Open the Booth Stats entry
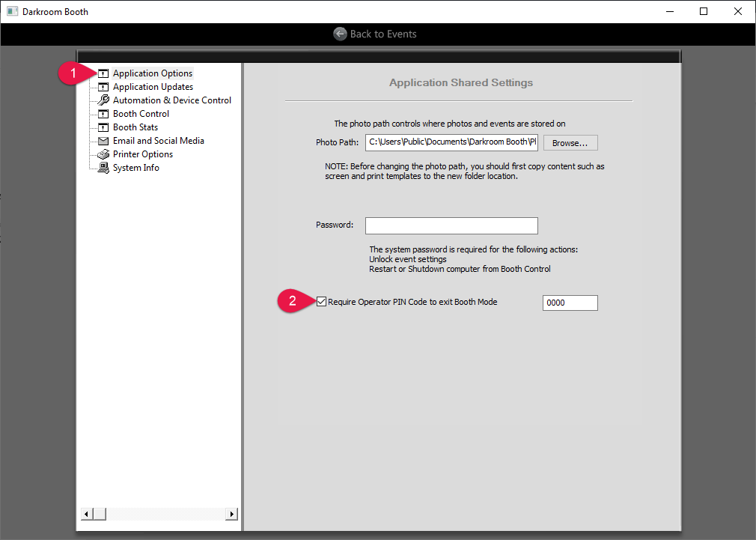Image resolution: width=756 pixels, height=540 pixels. [x=135, y=127]
